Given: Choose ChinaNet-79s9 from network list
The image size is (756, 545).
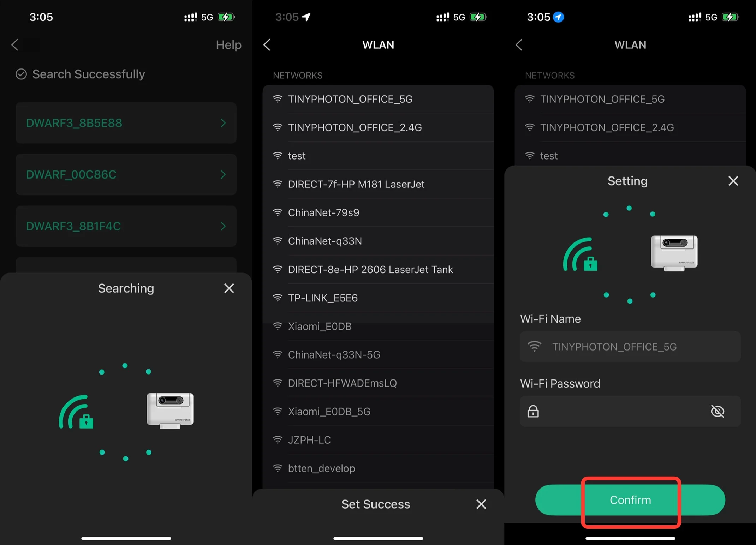Looking at the screenshot, I should [x=323, y=212].
